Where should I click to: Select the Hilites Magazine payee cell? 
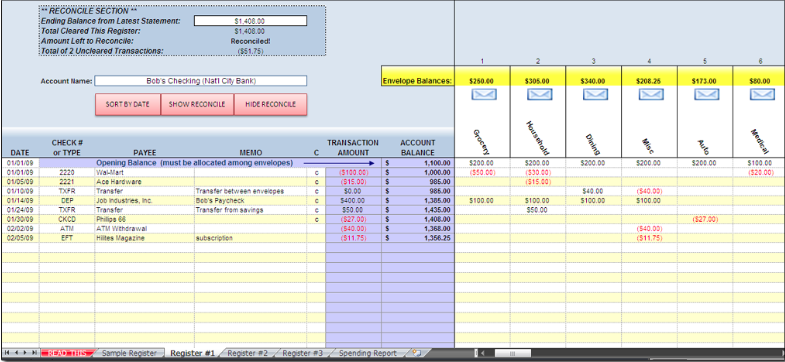click(145, 238)
